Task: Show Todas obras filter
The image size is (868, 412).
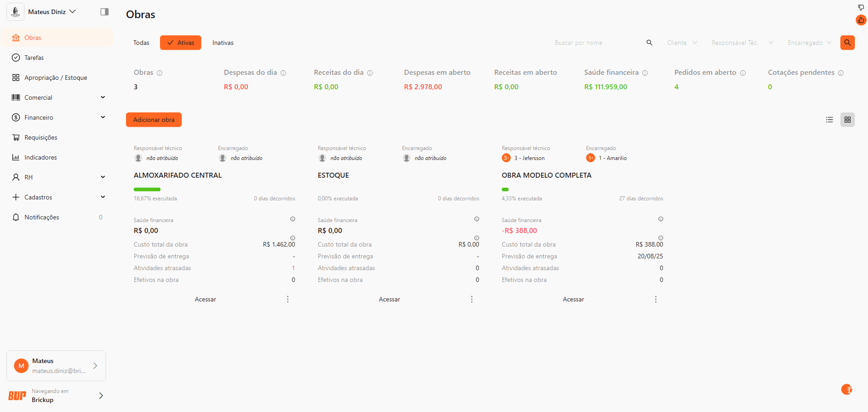Action: click(141, 43)
